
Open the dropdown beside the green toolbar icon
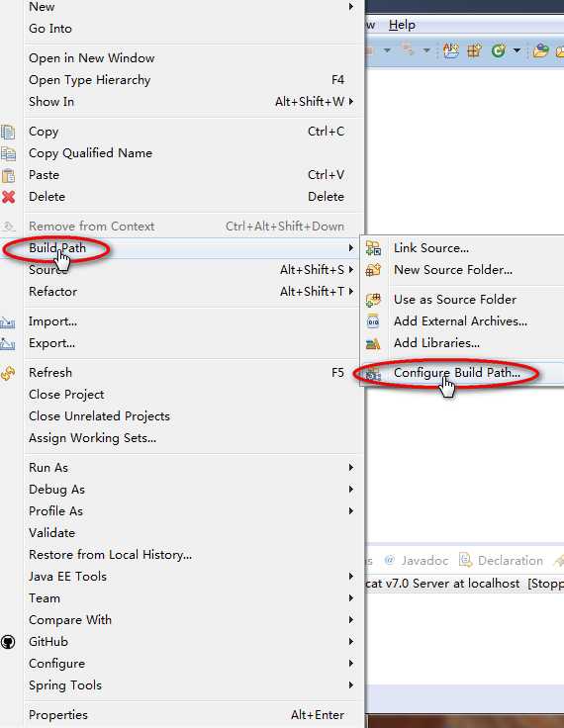tap(517, 50)
